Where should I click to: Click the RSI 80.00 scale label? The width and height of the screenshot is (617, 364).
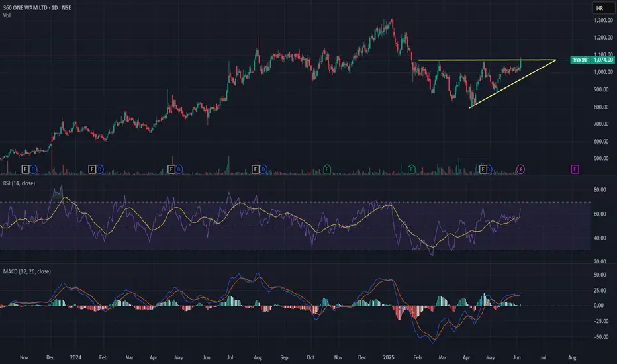[x=600, y=190]
